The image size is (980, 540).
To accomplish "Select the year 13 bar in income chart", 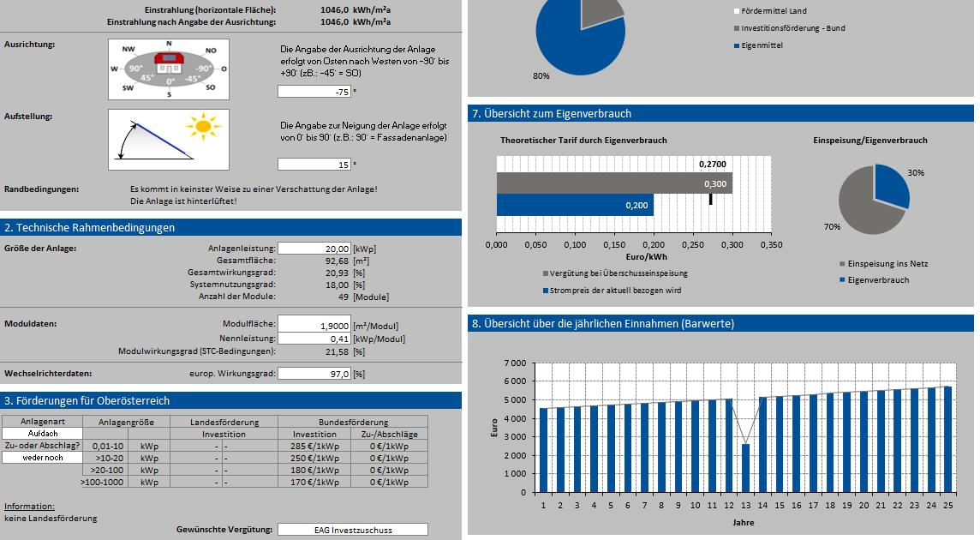I will pyautogui.click(x=745, y=468).
